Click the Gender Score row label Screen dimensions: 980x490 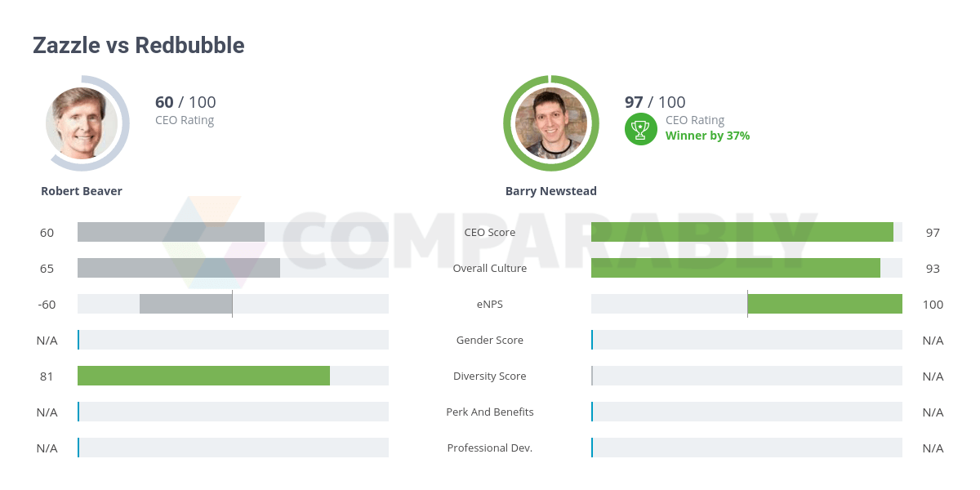tap(490, 340)
